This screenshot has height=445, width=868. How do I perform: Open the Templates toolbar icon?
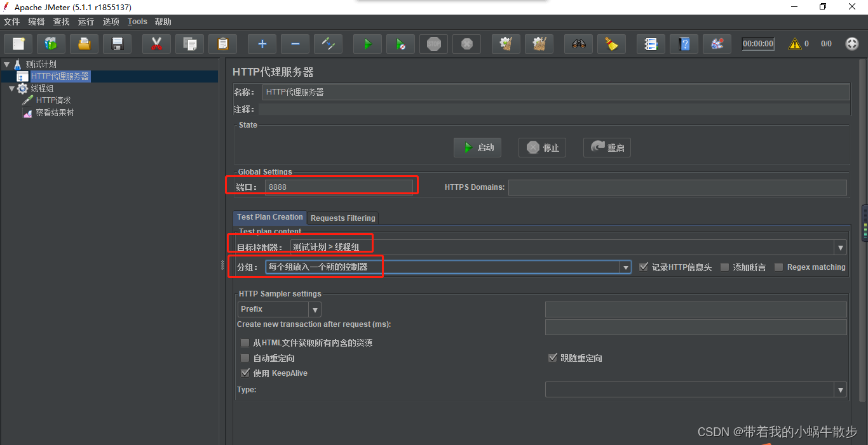click(x=51, y=44)
